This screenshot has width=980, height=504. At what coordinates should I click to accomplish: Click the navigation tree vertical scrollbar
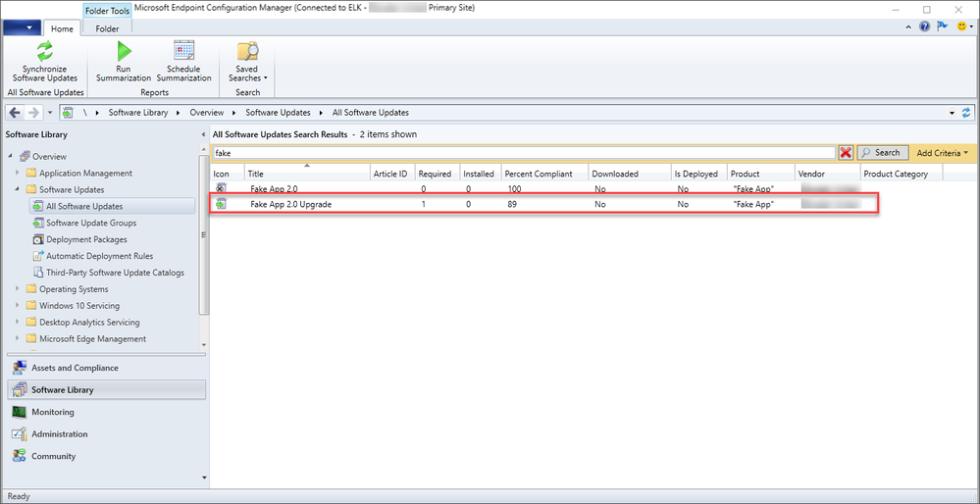click(x=203, y=234)
